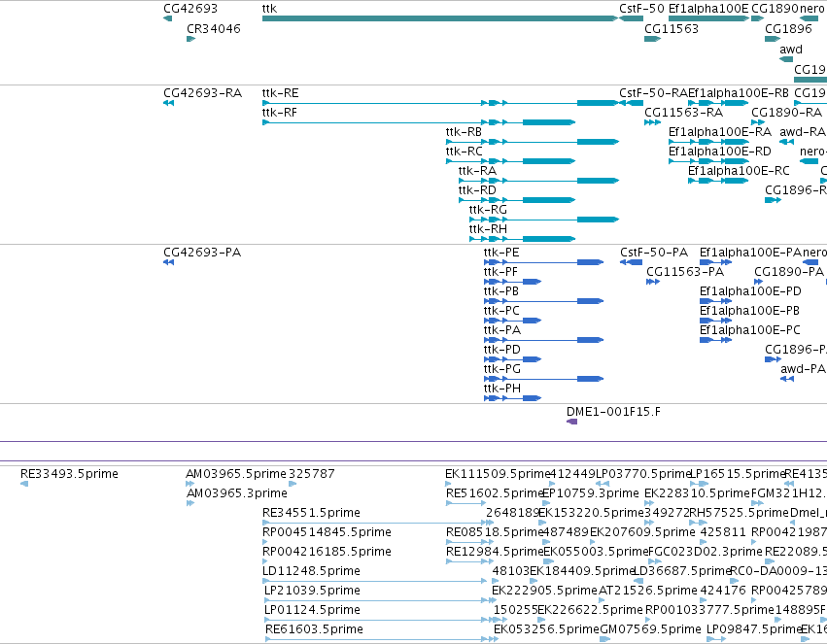
Task: Select the Ef1alpha100E-PC protein label
Action: pos(750,331)
